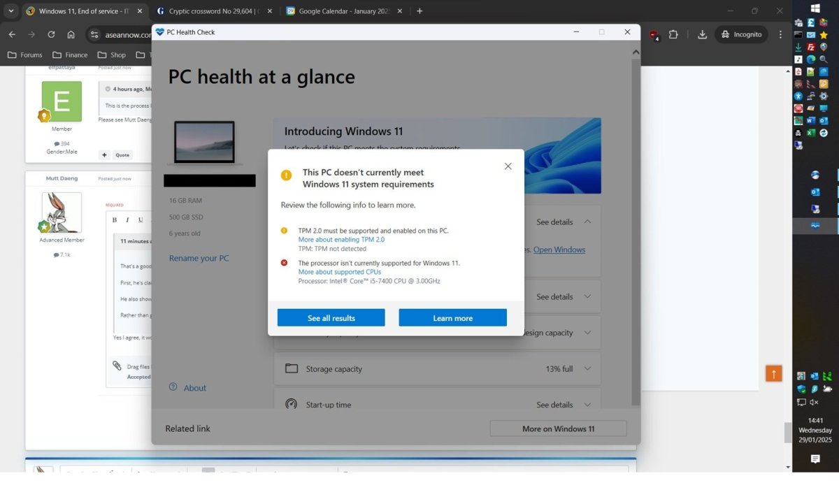The height and width of the screenshot is (504, 839).
Task: Click the More on Windows 11 button
Action: (558, 429)
